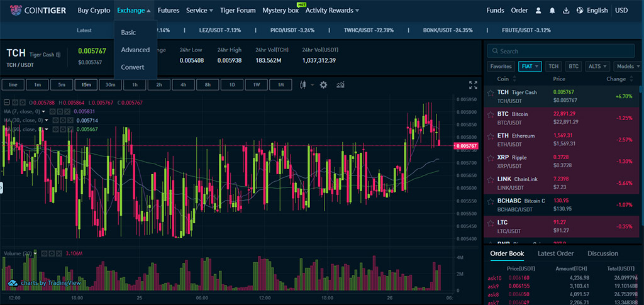
Task: Toggle favorite star for TCH Tiger Cash
Action: point(490,94)
